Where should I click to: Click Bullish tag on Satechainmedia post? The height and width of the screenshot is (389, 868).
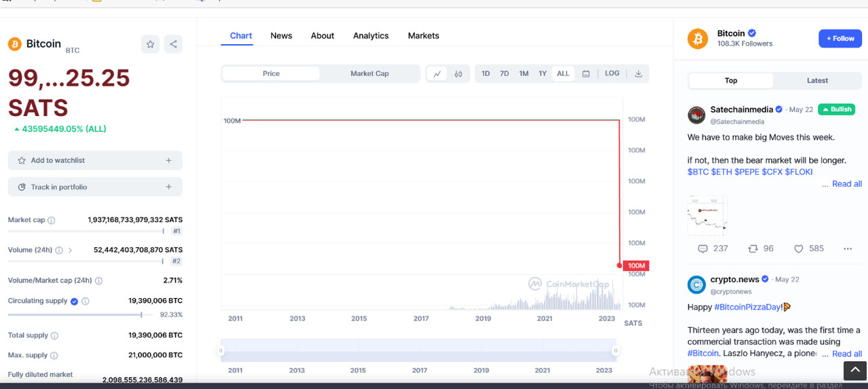tap(836, 109)
